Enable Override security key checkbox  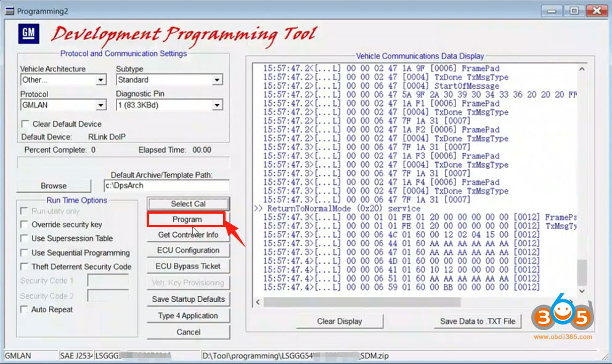(25, 225)
